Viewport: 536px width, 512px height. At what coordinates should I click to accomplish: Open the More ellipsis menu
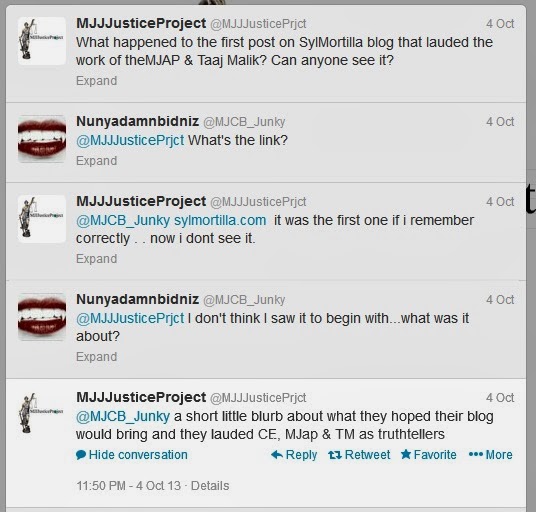click(x=491, y=455)
